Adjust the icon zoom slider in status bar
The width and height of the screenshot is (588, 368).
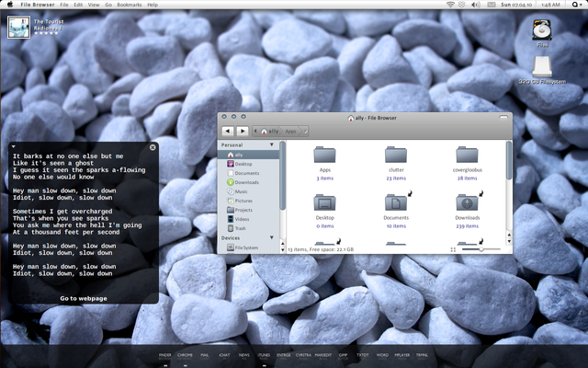(481, 249)
